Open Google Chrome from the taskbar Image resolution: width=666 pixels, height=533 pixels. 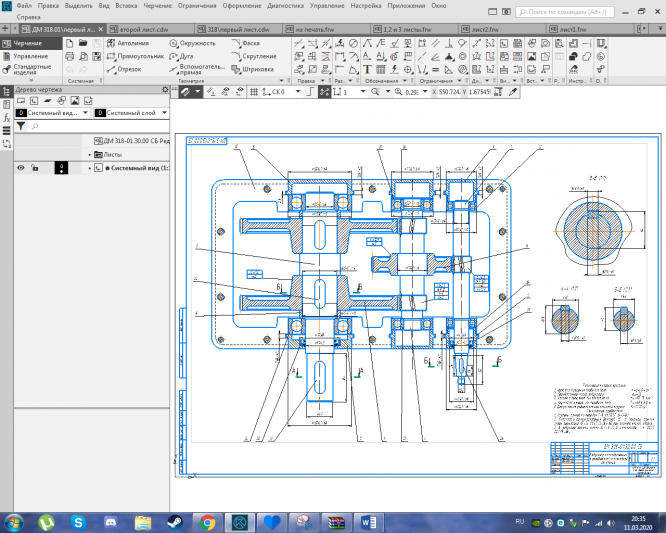pyautogui.click(x=207, y=521)
